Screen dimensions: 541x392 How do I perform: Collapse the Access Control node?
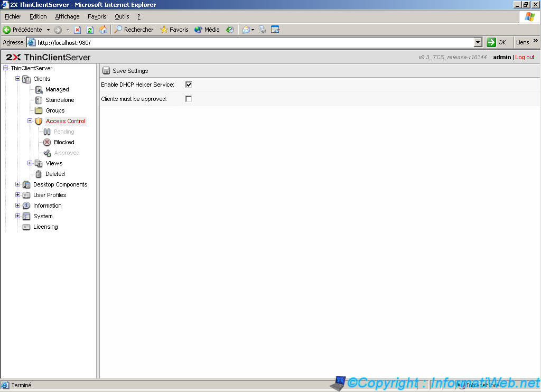pyautogui.click(x=30, y=121)
